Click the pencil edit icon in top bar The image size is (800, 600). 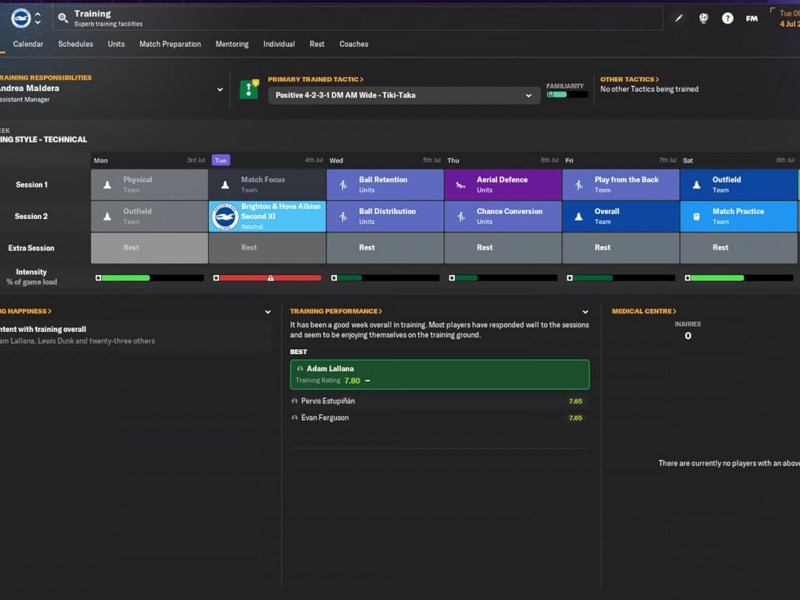click(x=679, y=18)
